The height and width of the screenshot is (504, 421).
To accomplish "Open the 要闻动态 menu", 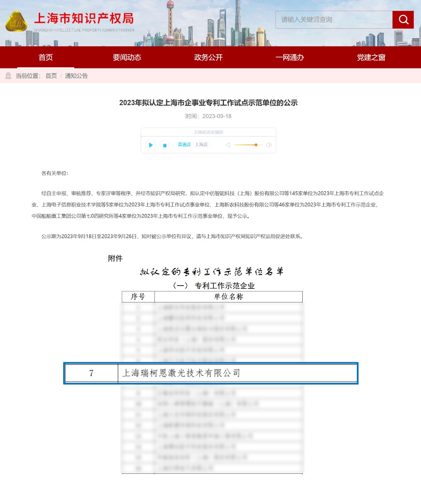I will (x=127, y=57).
